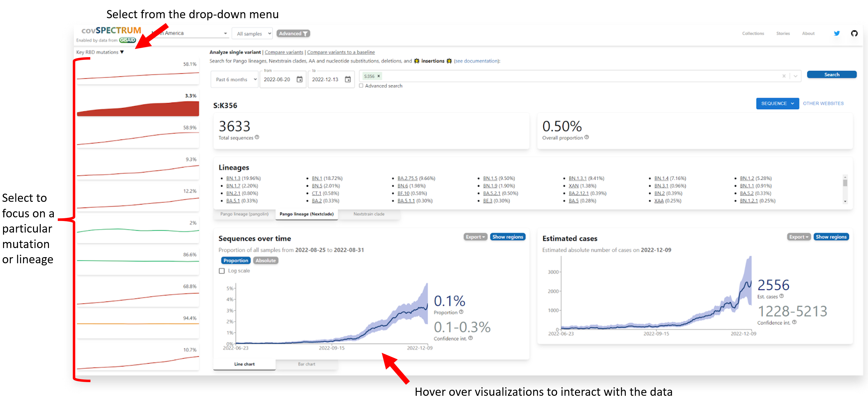Open the Compare variants link
868x404 pixels.
tap(284, 52)
